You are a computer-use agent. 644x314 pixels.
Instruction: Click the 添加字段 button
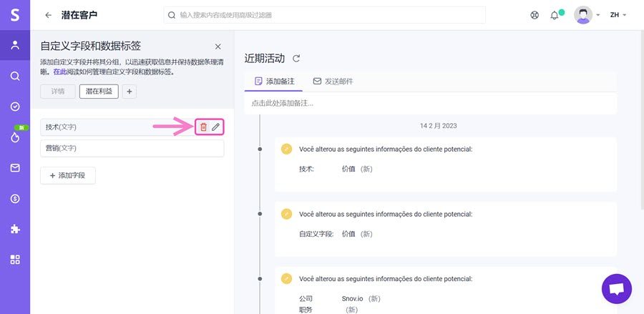click(x=68, y=175)
